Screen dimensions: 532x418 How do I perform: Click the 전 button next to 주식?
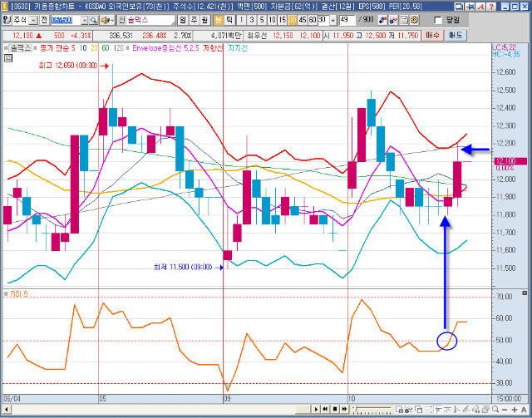coord(44,20)
